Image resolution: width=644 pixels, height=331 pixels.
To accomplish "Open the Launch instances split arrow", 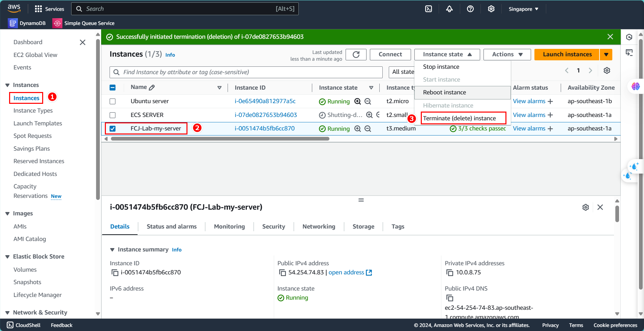I will click(606, 55).
